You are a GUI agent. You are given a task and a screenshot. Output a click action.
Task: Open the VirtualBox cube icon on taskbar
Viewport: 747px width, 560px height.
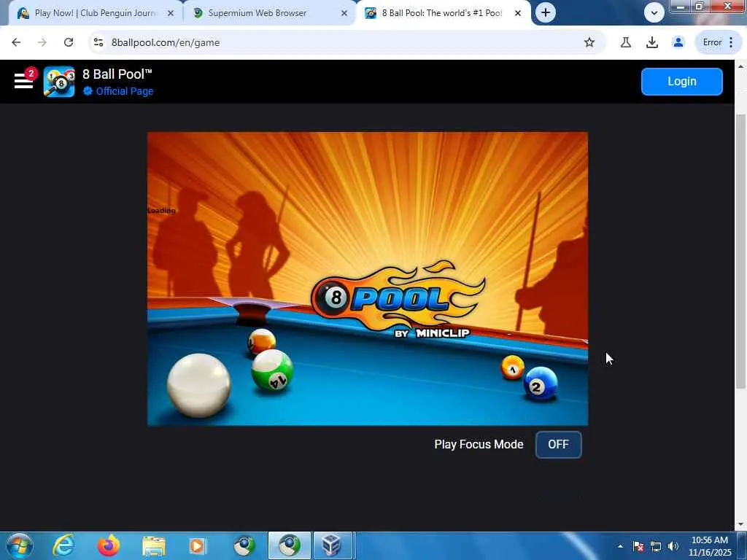coord(331,545)
